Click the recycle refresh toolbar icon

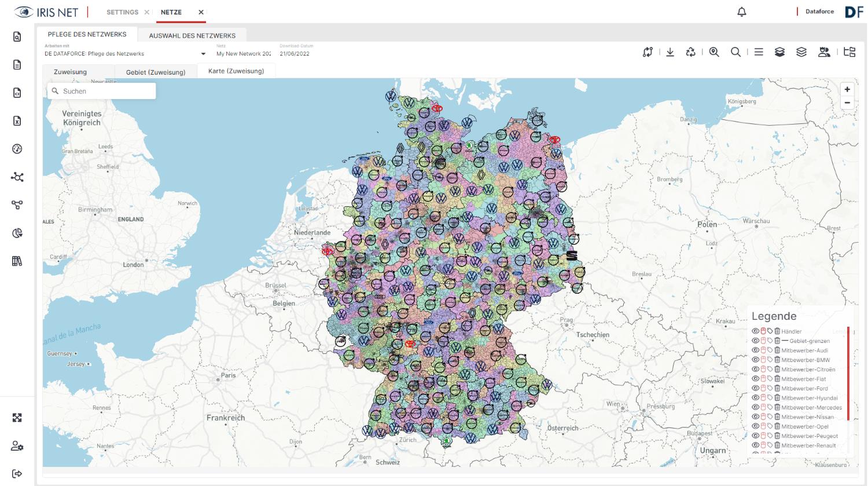click(691, 52)
